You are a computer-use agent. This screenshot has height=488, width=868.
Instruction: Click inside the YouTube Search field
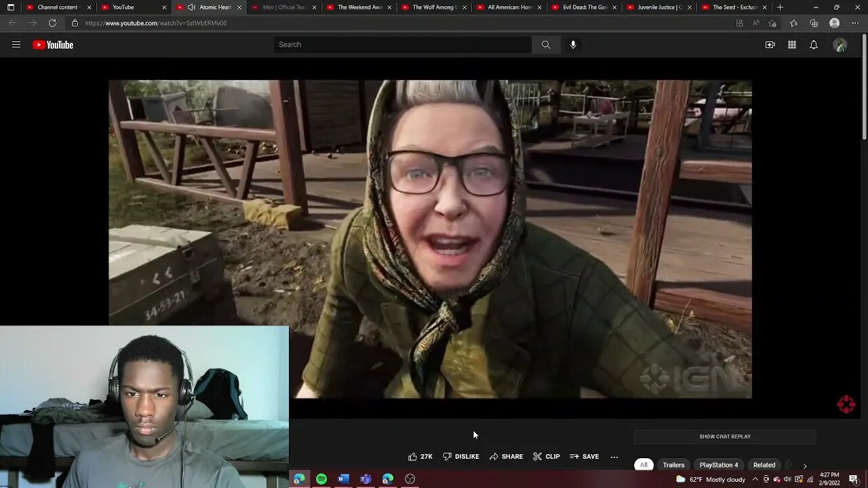click(x=403, y=45)
